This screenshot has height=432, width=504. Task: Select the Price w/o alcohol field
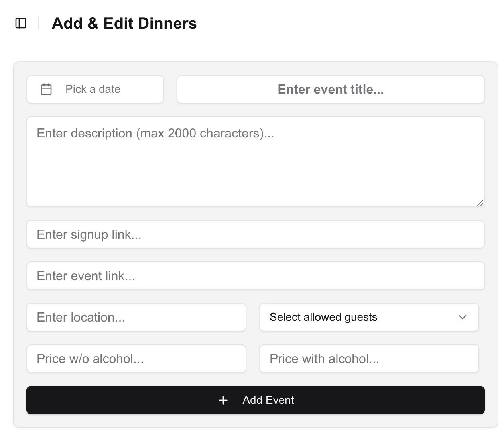[136, 359]
